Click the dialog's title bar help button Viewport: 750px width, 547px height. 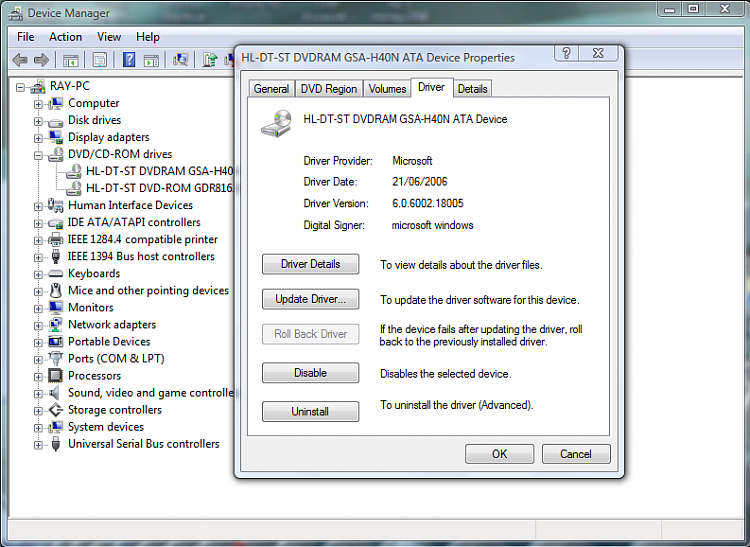(x=566, y=53)
